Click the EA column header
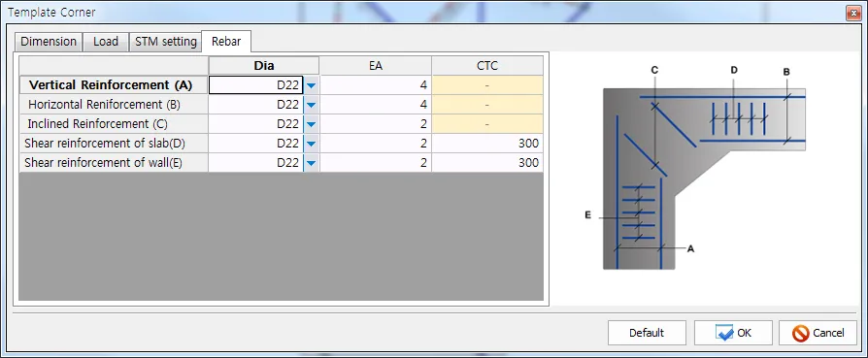This screenshot has height=358, width=868. (376, 66)
